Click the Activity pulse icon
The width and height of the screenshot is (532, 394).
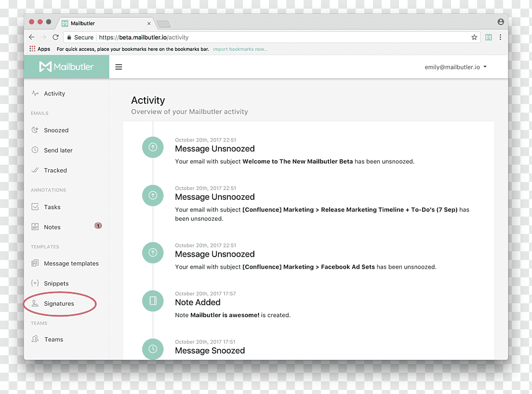35,93
